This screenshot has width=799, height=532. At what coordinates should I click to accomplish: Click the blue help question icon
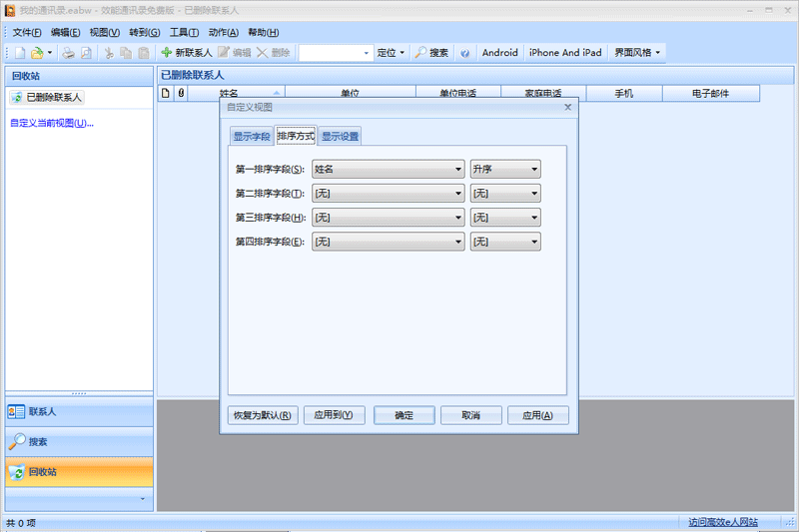coord(464,53)
